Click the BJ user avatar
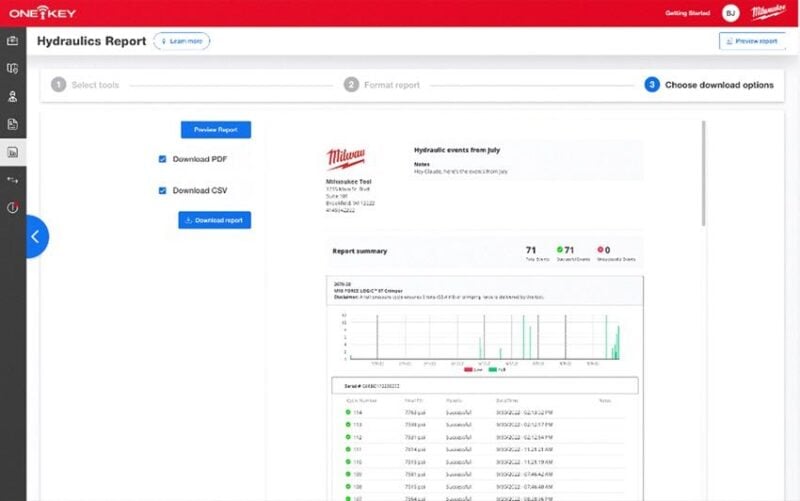This screenshot has width=800, height=501. tap(731, 13)
